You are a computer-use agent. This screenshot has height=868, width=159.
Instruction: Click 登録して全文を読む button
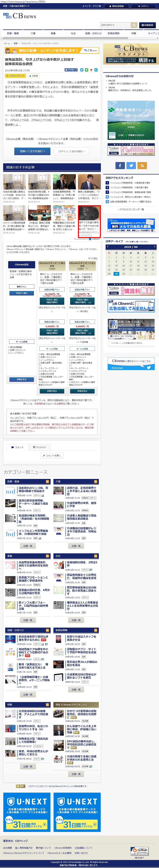point(32,151)
